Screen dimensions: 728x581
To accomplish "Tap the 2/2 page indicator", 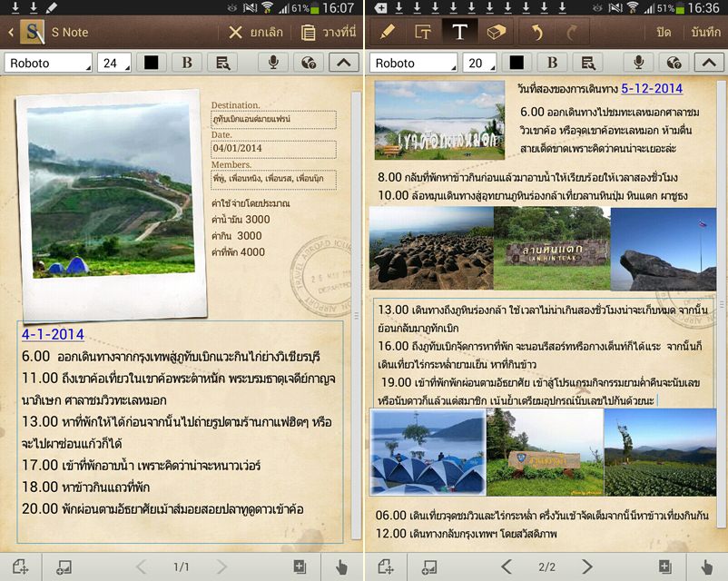I will [x=547, y=567].
